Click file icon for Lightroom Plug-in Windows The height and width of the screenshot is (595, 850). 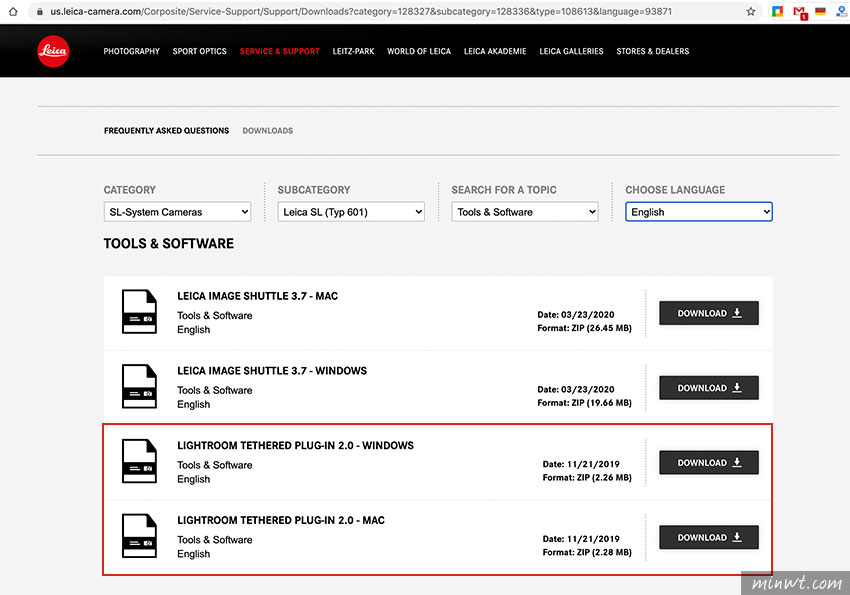139,461
